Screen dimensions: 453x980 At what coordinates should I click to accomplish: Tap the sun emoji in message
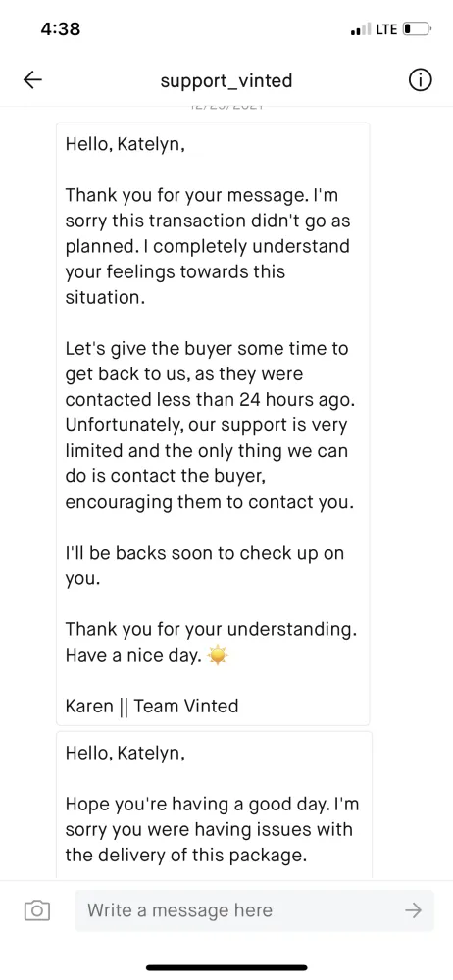(x=218, y=657)
